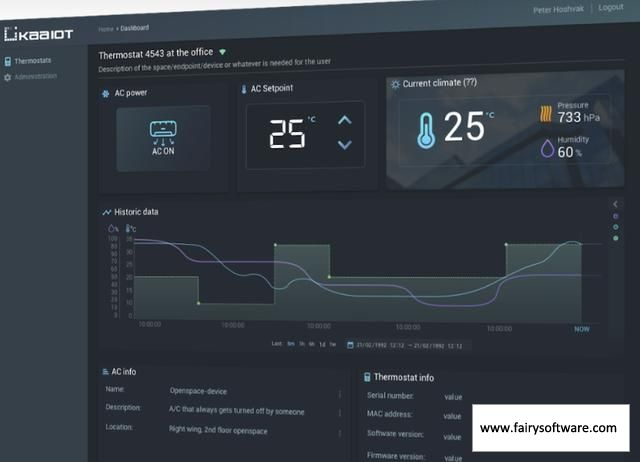Click the digital 25 setpoint value
The image size is (640, 462).
[287, 133]
